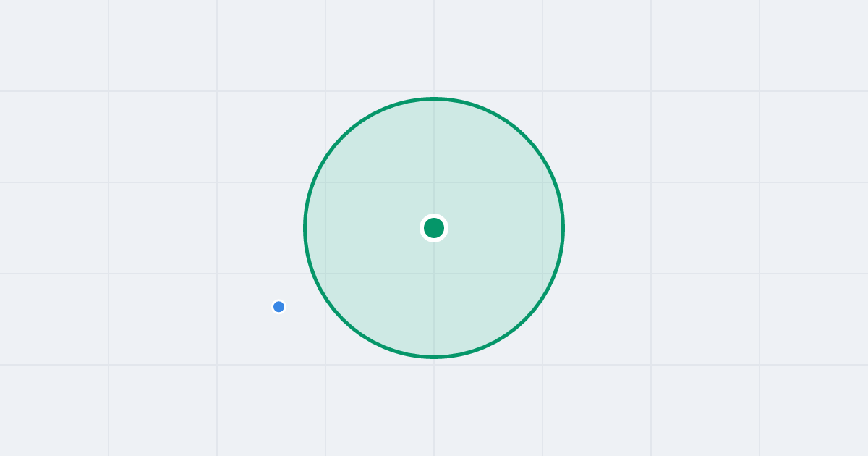Click the green center point marker
868x456 pixels.
click(434, 228)
